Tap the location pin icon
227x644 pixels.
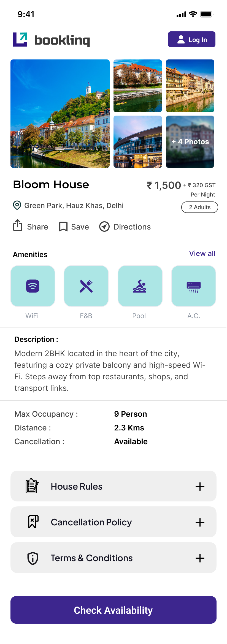17,205
